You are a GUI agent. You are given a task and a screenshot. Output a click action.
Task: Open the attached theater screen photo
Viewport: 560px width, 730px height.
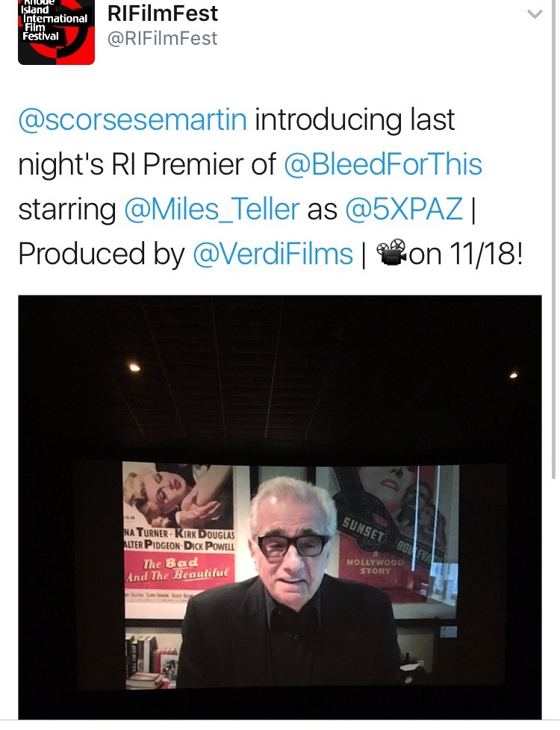280,508
